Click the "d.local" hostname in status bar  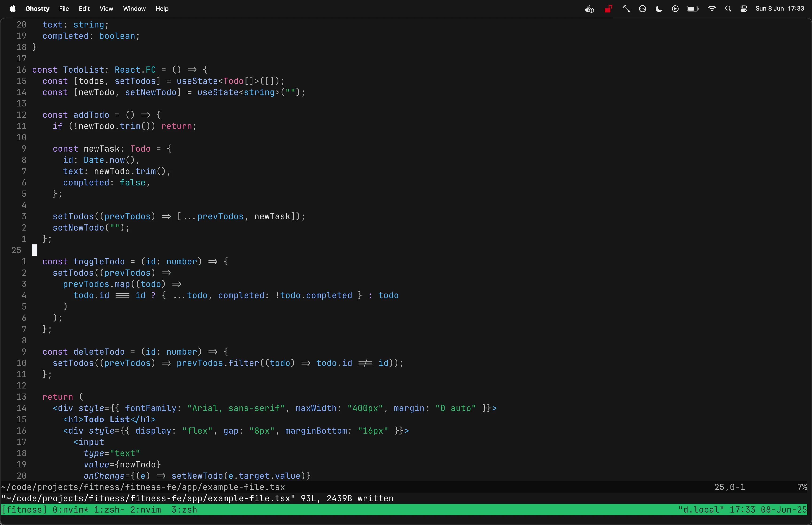(701, 510)
